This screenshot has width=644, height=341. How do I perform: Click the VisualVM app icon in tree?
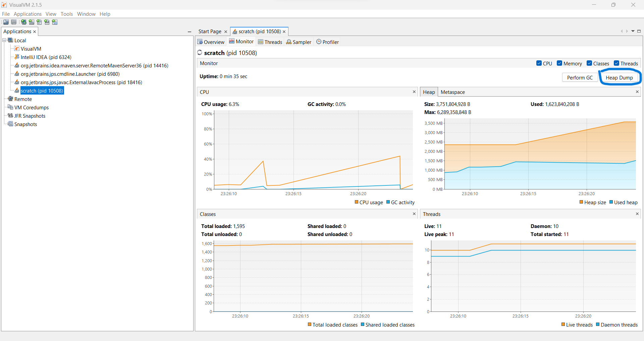[x=17, y=49]
